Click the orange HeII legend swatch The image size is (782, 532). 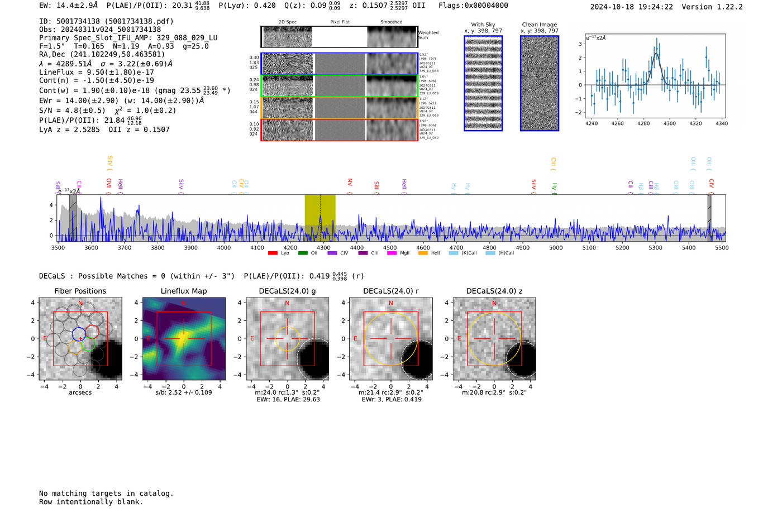(423, 253)
